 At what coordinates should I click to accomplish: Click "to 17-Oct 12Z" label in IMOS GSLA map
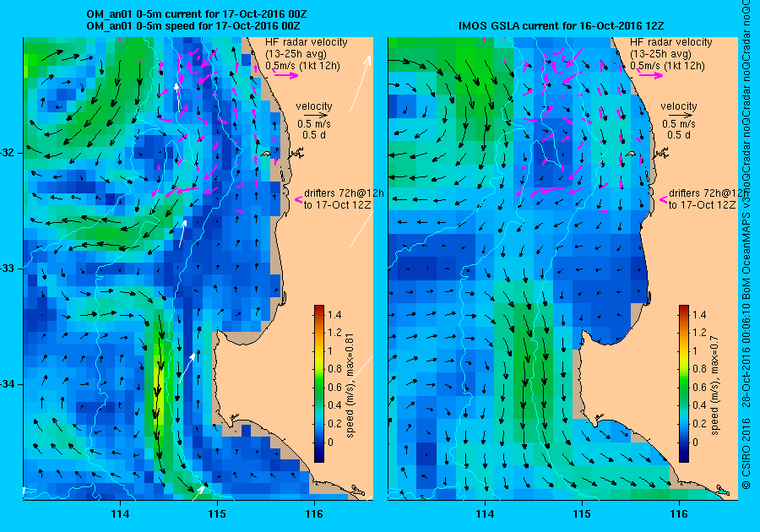(x=703, y=204)
